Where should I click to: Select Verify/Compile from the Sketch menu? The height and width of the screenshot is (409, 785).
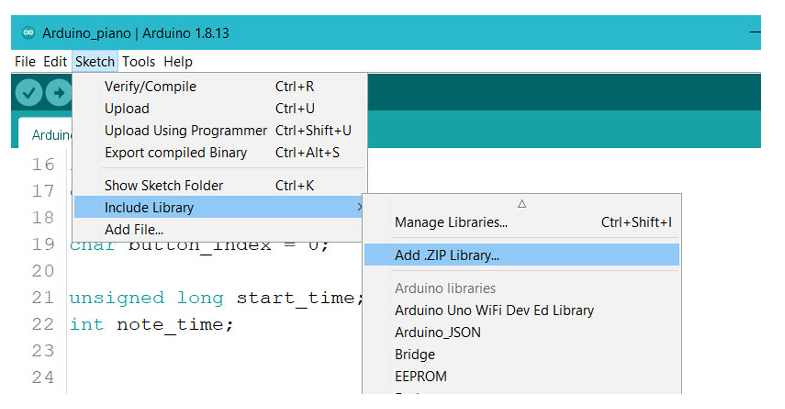pos(150,87)
